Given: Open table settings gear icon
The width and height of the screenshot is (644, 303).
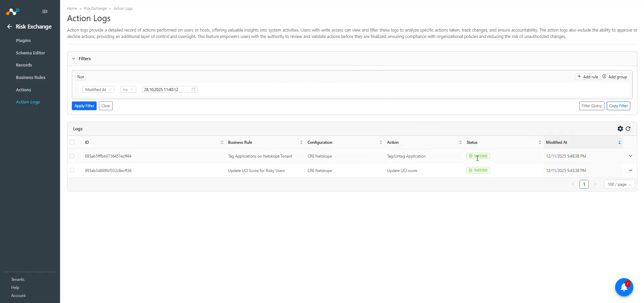Looking at the screenshot, I should tap(620, 129).
